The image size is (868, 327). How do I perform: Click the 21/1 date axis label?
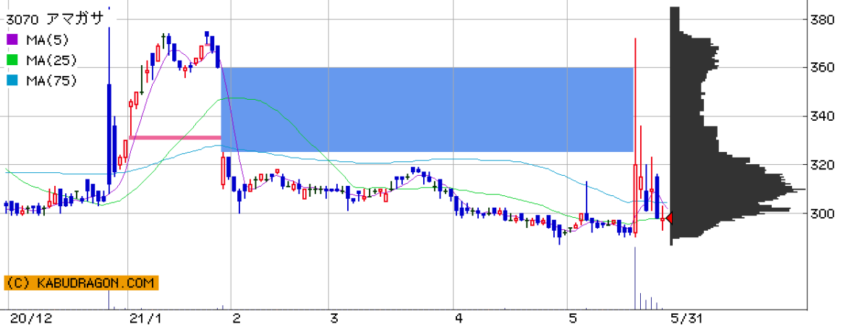tap(144, 318)
